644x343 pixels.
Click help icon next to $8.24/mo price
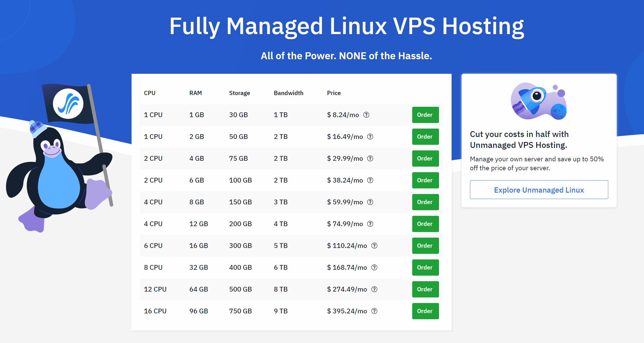(x=366, y=115)
